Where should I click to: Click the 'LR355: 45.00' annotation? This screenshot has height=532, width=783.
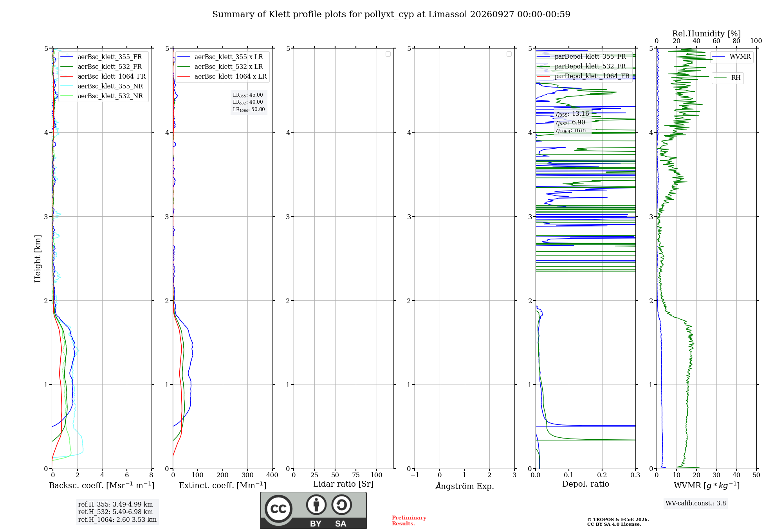[x=248, y=95]
